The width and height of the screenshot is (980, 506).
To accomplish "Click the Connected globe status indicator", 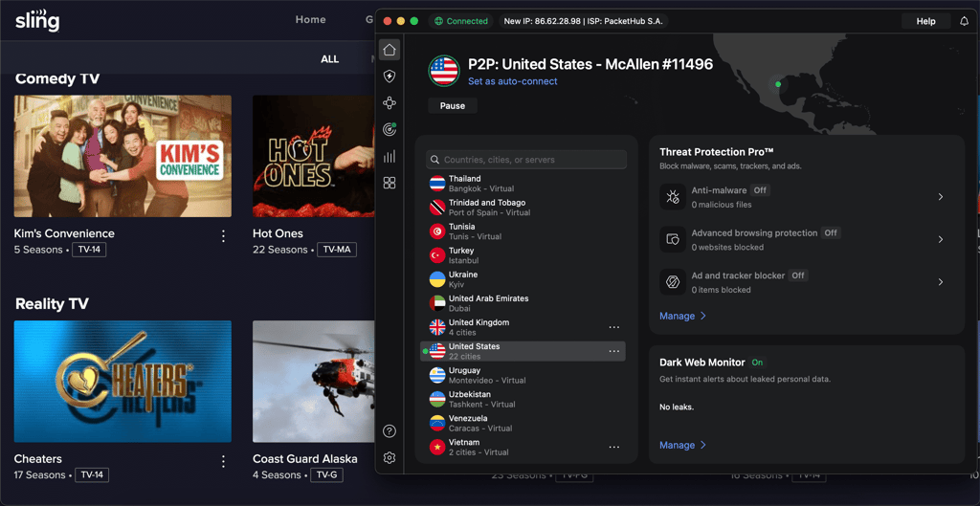I will coord(460,21).
